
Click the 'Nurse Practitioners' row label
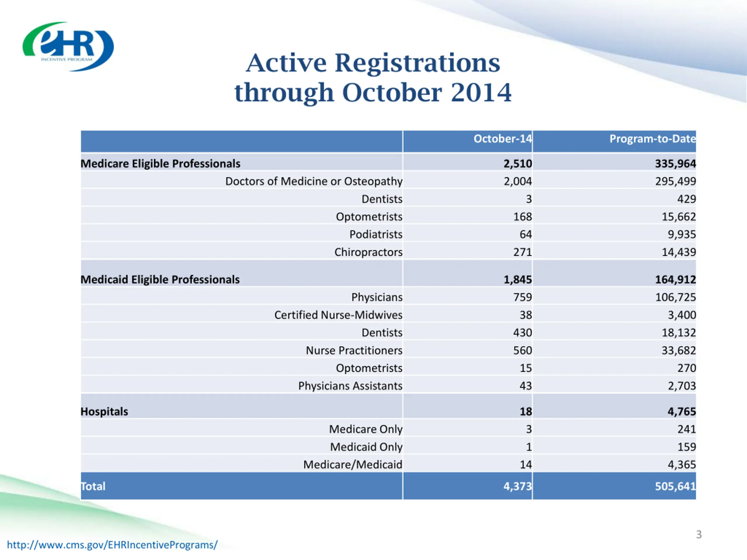354,350
